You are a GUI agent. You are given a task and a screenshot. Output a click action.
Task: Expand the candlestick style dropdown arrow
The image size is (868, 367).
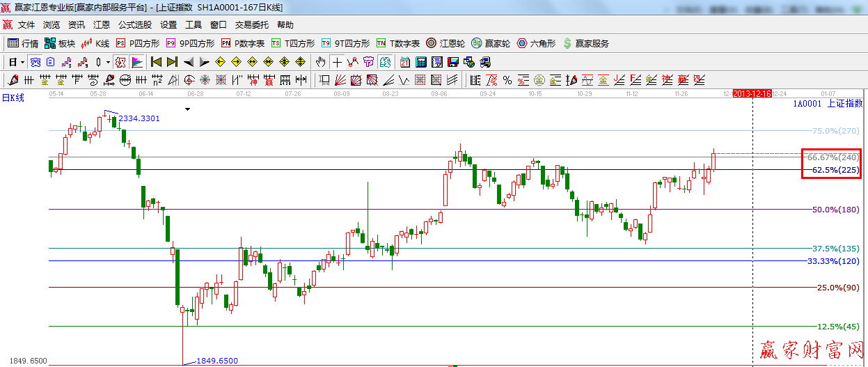click(108, 62)
